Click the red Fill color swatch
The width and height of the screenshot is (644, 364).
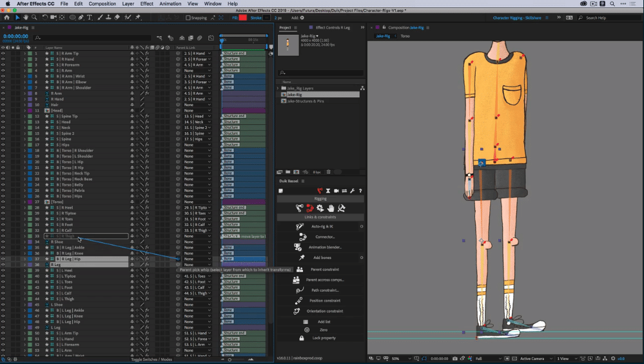pos(242,17)
